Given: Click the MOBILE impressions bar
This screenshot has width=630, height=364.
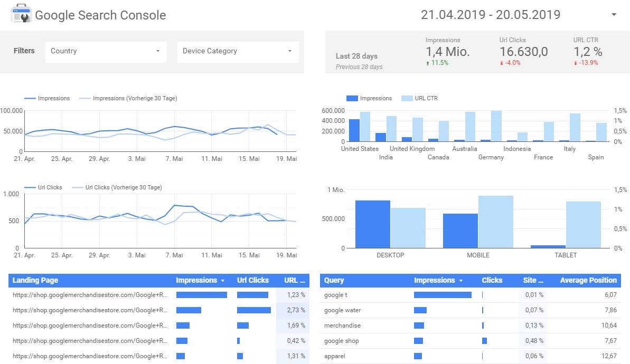Looking at the screenshot, I should pyautogui.click(x=460, y=231).
